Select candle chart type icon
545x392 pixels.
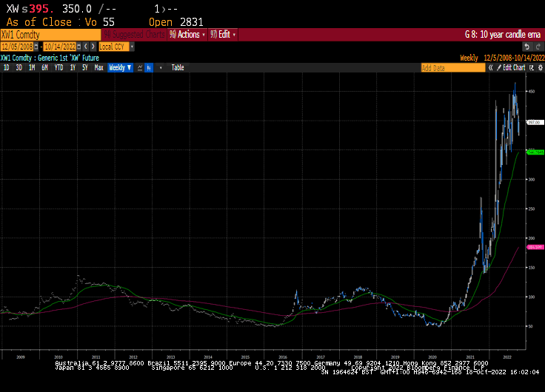tap(149, 68)
